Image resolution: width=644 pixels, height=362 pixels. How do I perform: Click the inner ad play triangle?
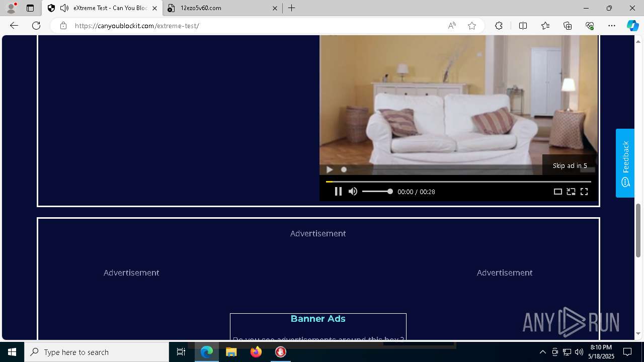329,170
